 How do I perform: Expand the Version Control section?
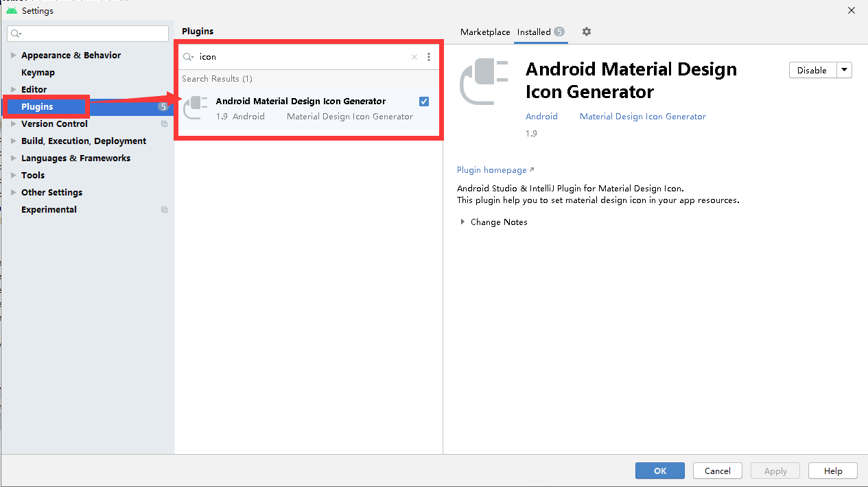pyautogui.click(x=13, y=124)
